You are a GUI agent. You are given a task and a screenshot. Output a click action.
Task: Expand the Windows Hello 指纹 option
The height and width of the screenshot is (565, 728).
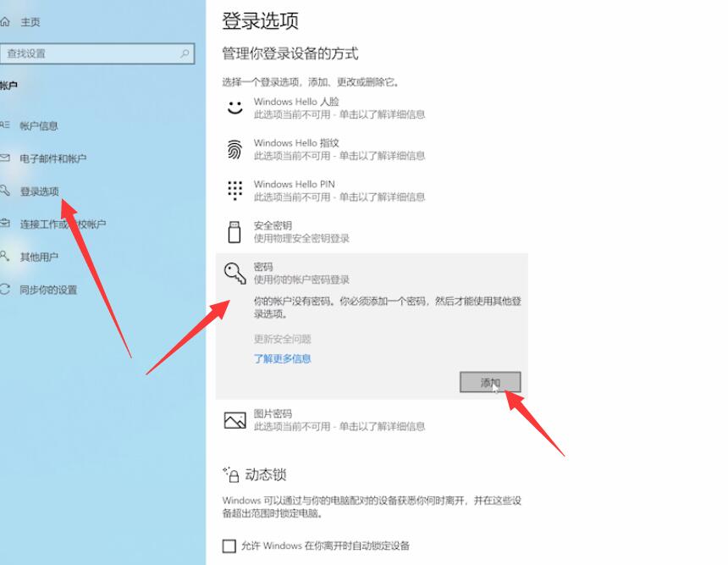tap(372, 149)
